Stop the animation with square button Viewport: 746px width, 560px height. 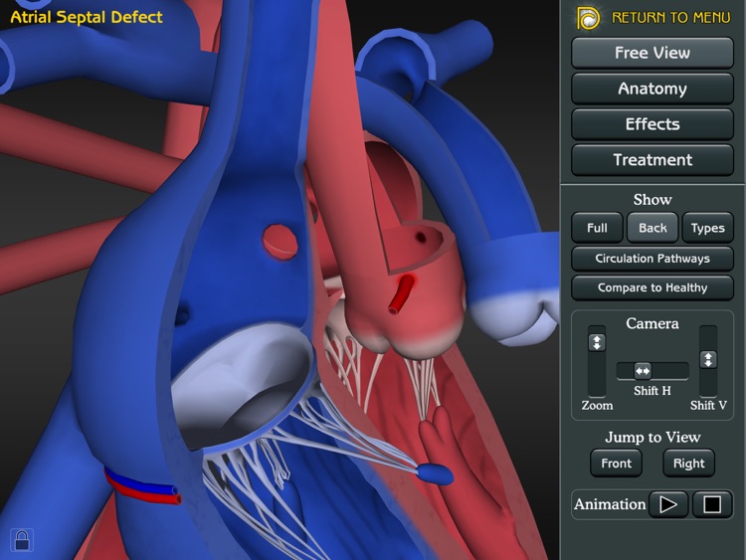coord(712,504)
